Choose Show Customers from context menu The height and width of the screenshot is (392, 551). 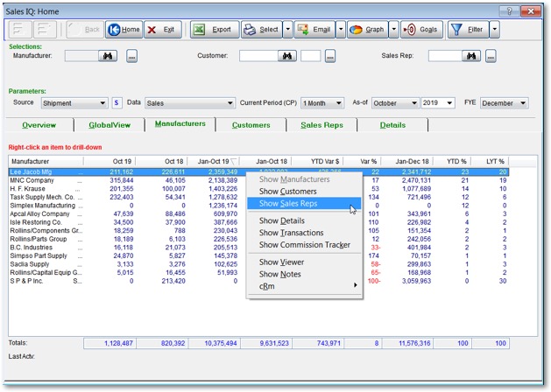304,192
